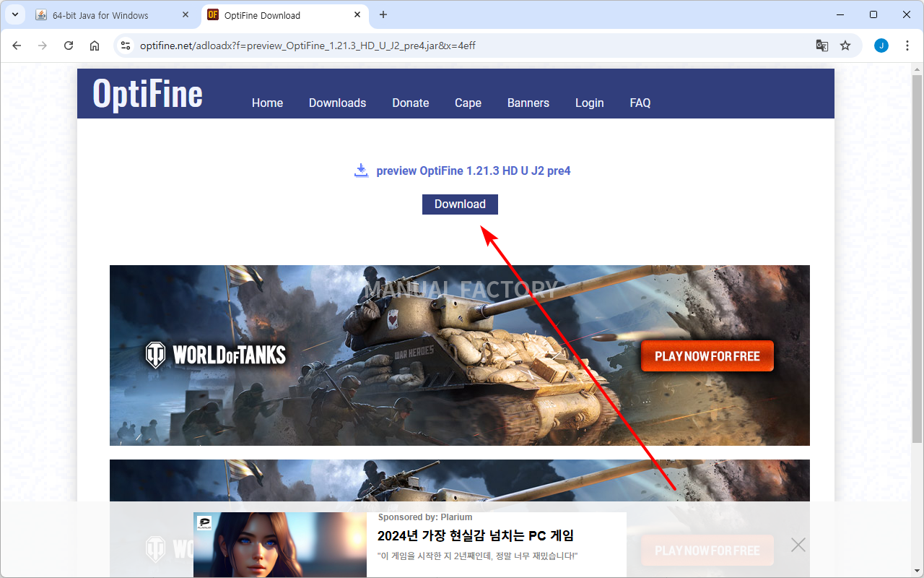Image resolution: width=924 pixels, height=578 pixels.
Task: Go to Home in OptiFine menu
Action: point(267,103)
